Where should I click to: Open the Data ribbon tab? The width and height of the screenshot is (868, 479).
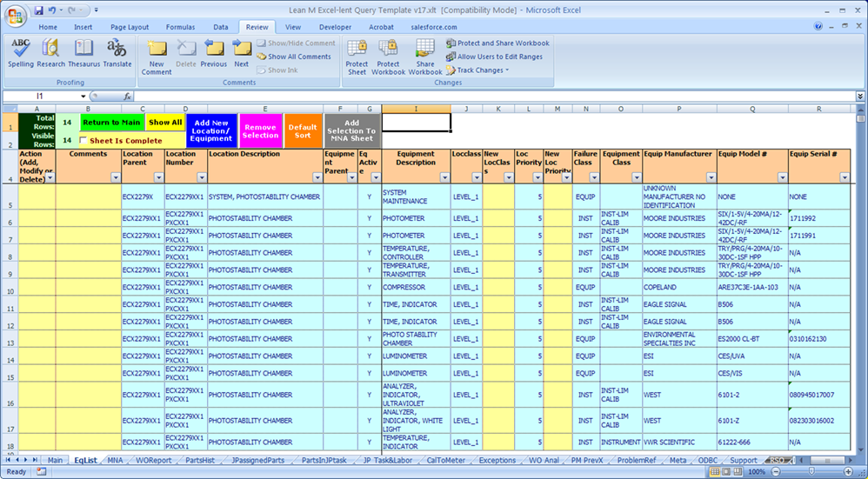tap(221, 27)
